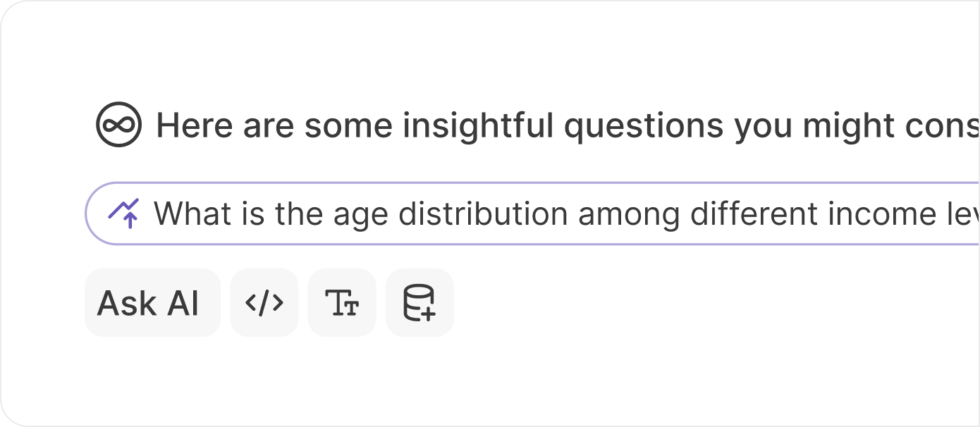Screen dimensions: 980x427
Task: Click the infinity AI logo icon
Action: [x=118, y=125]
